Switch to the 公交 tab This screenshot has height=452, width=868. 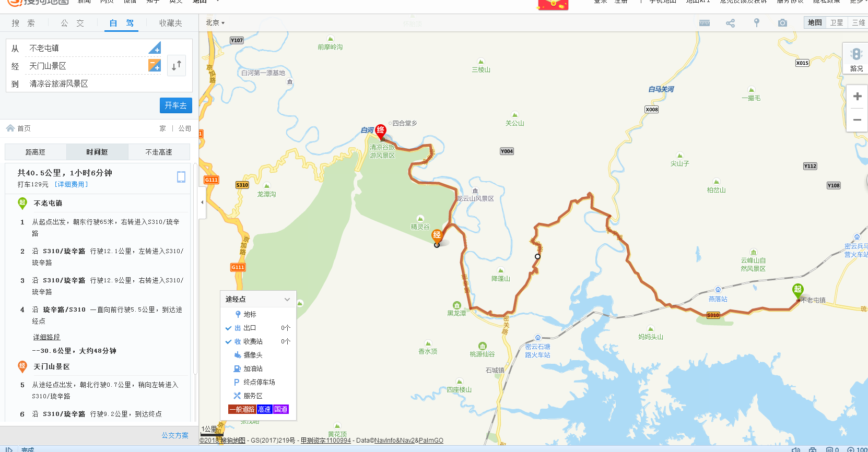click(x=73, y=23)
